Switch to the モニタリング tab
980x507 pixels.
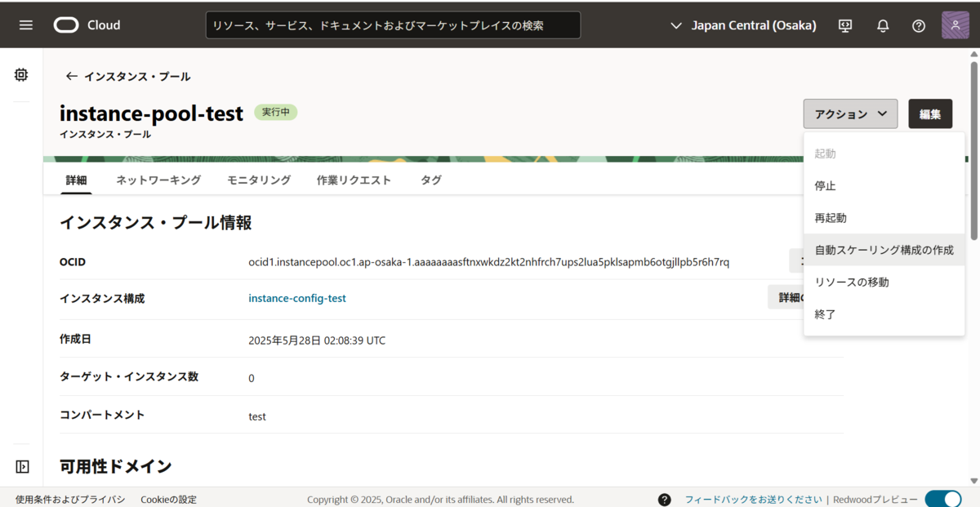[x=259, y=180]
